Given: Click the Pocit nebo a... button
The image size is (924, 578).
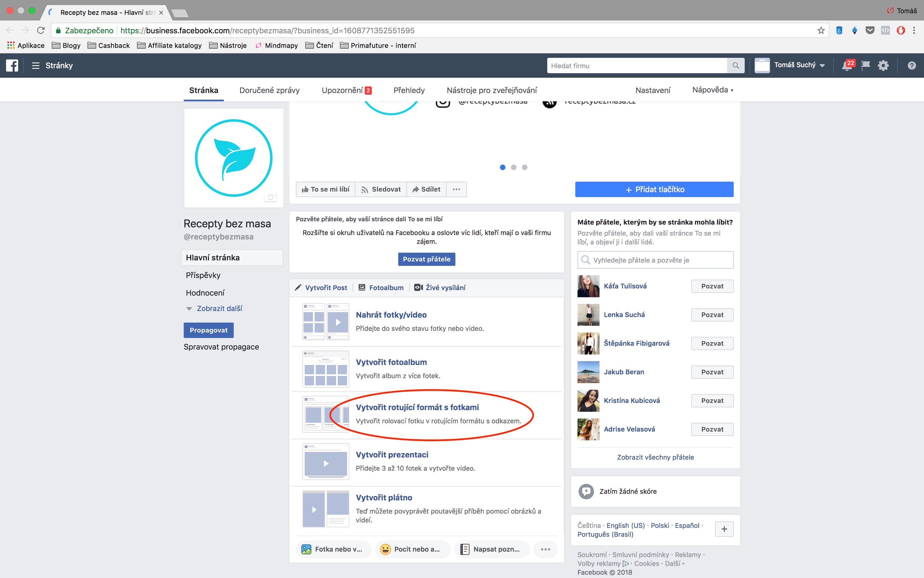Looking at the screenshot, I should (413, 549).
